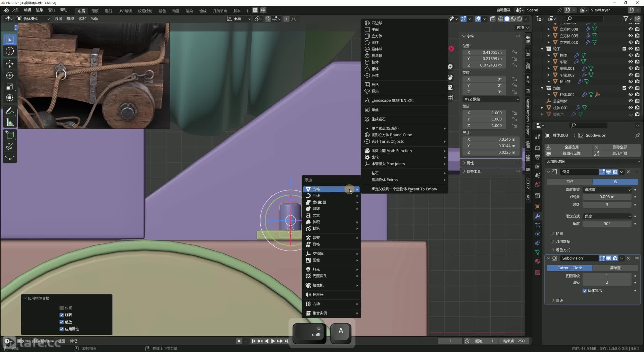644x352 pixels.
Task: Toggle exclude checkbox for 轮子 collection
Action: tap(624, 49)
